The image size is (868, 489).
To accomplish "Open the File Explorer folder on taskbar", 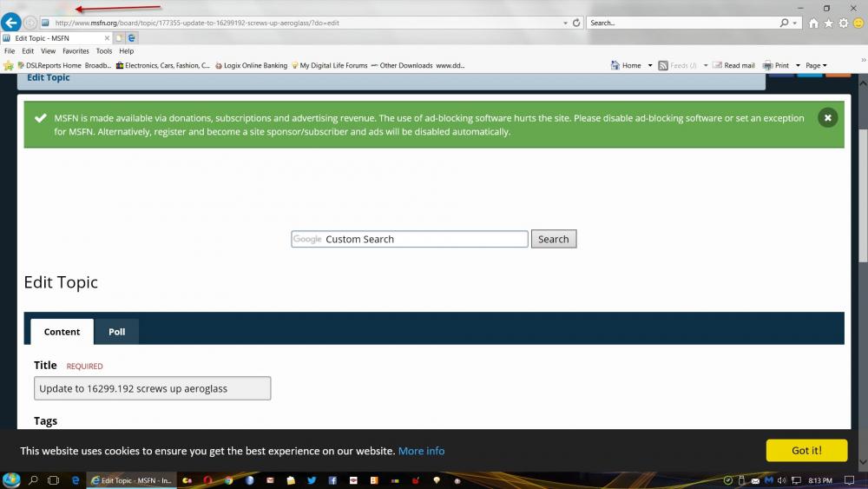I will tap(291, 480).
